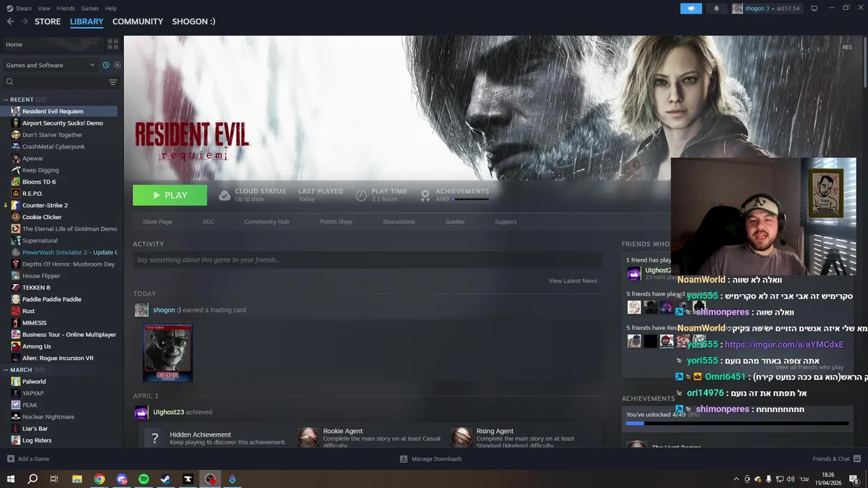Click the activity post text field
Screen dimensions: 868x488
[x=367, y=260]
